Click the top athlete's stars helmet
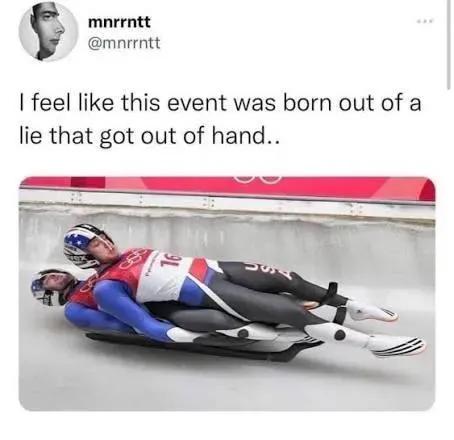The height and width of the screenshot is (440, 454). (85, 244)
